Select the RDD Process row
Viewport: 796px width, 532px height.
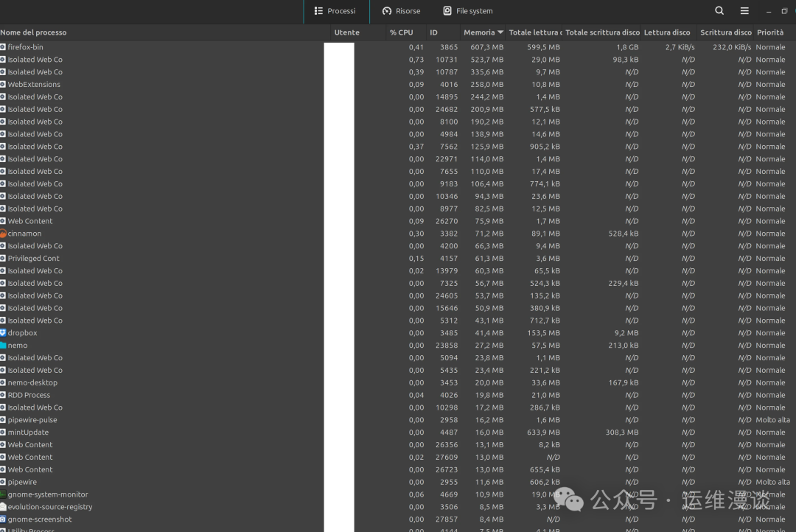[398, 395]
